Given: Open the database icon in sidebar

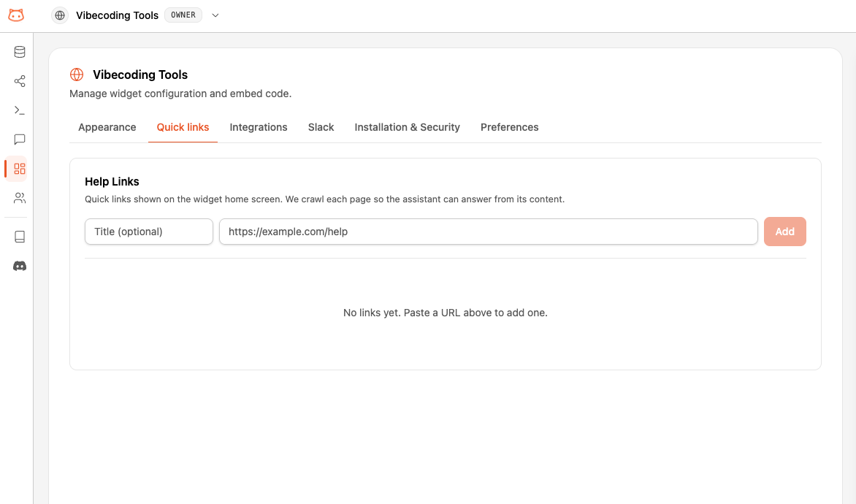Looking at the screenshot, I should (20, 52).
